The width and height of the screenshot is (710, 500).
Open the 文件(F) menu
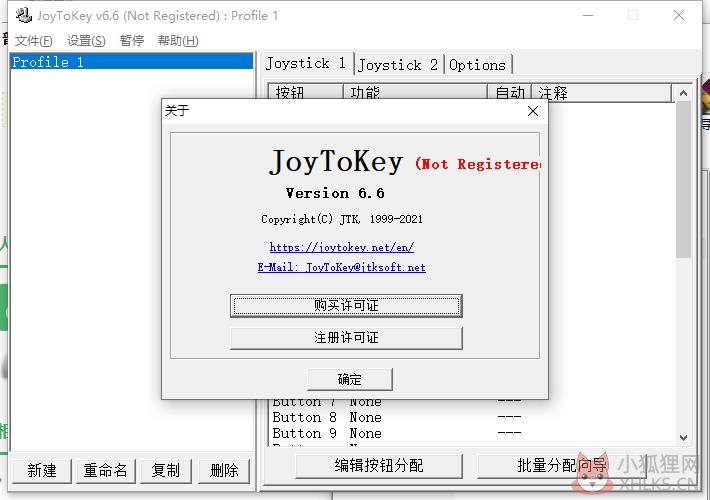34,41
